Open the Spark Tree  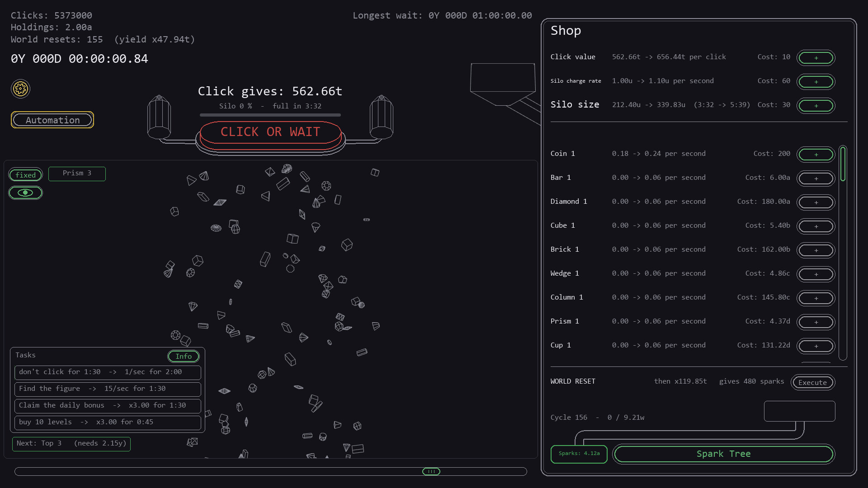click(x=723, y=454)
